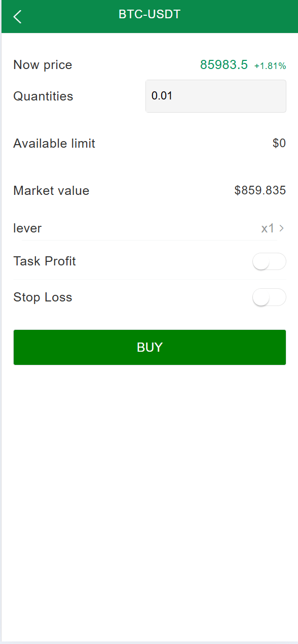298x644 pixels.
Task: Click the +1.81% change indicator
Action: coord(270,65)
